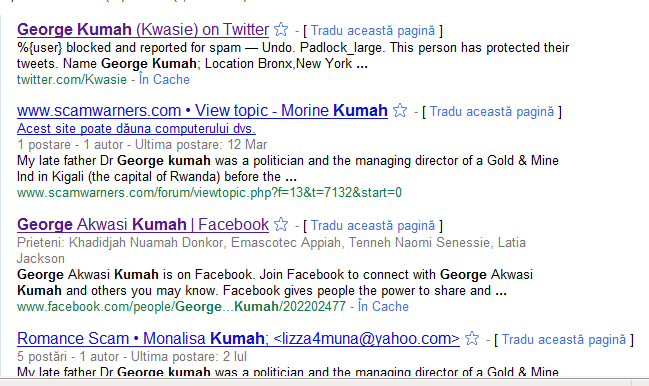Click the Twitter result snippet about protected tweets
This screenshot has width=649, height=386.
pyautogui.click(x=293, y=55)
